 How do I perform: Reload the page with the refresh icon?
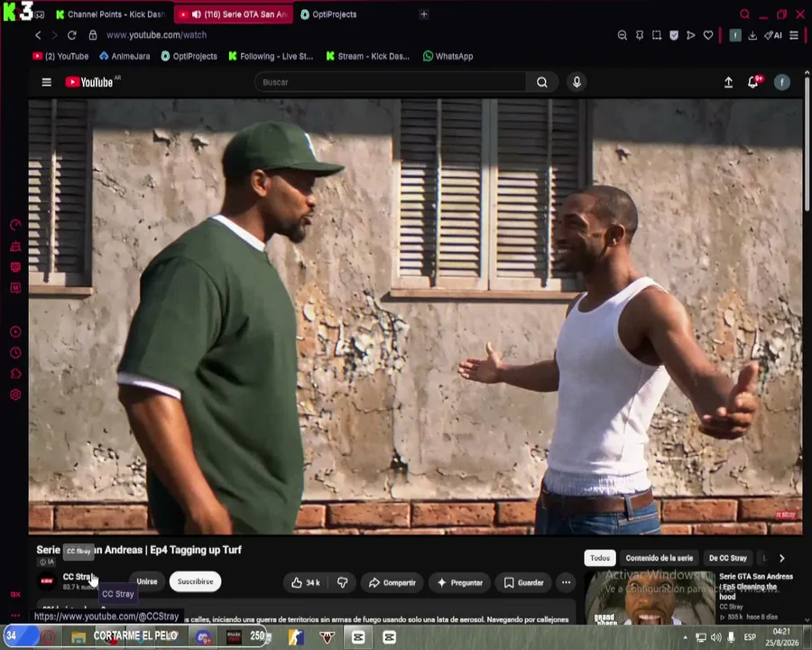(x=71, y=35)
